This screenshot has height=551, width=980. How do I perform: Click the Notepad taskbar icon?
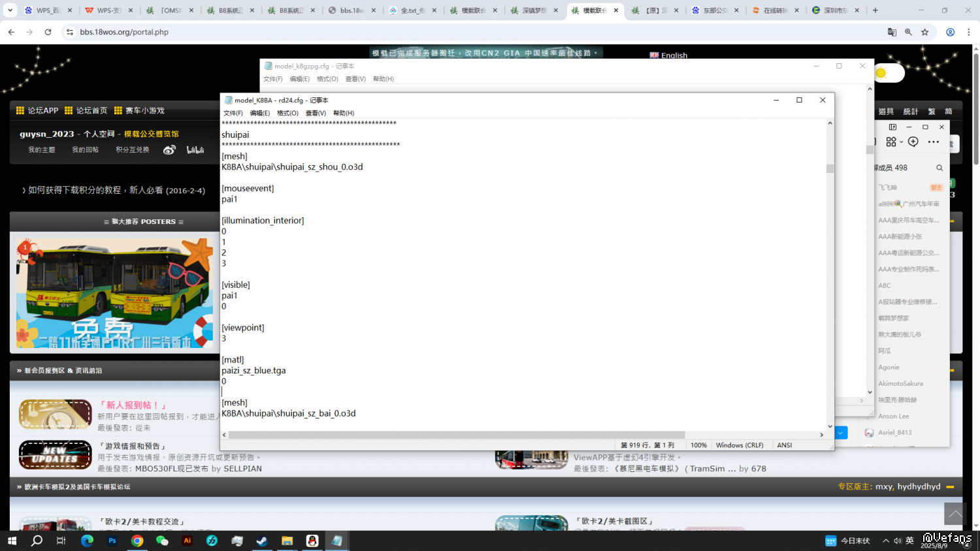coord(337,541)
